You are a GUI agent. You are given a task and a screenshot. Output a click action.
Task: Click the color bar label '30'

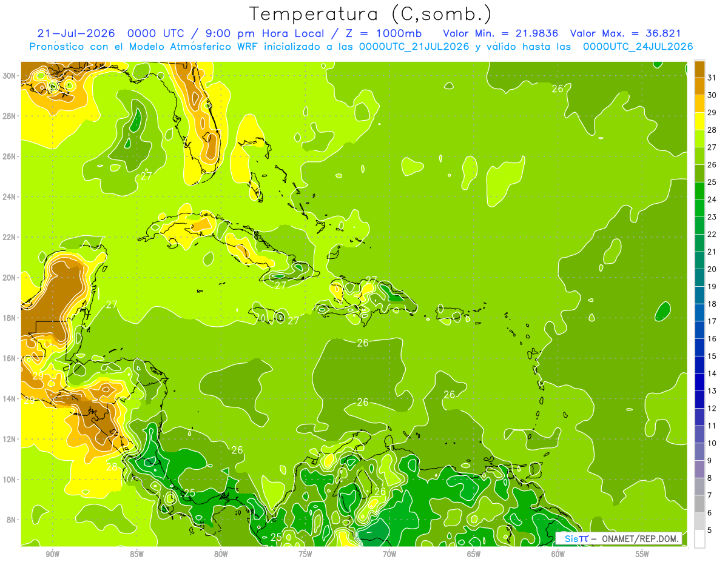712,95
